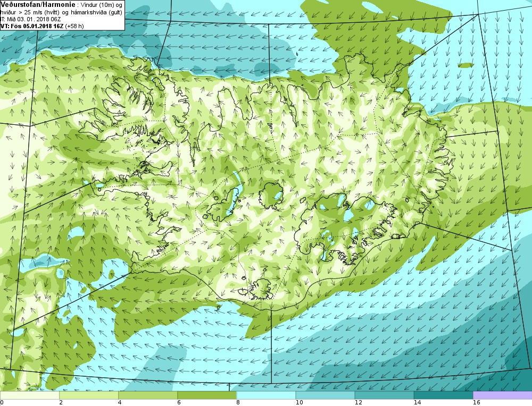
Task: Click the legend label "8"
Action: pyautogui.click(x=238, y=403)
